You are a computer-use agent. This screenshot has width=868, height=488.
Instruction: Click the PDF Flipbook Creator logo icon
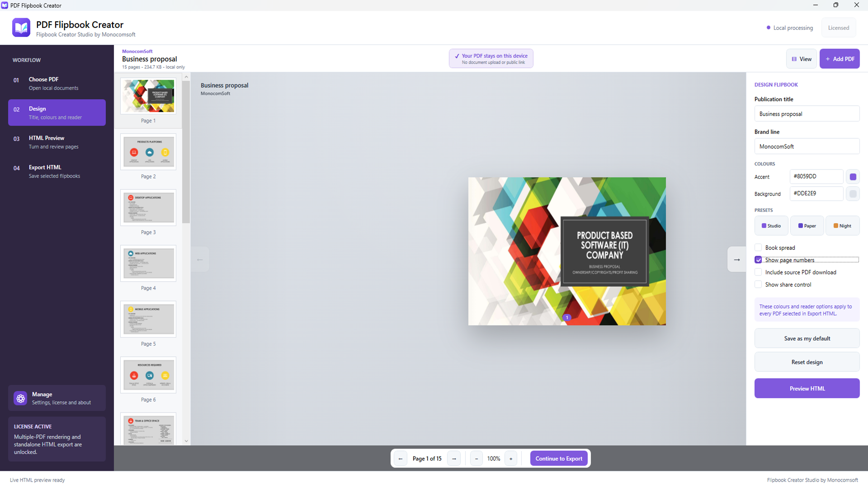click(x=21, y=28)
